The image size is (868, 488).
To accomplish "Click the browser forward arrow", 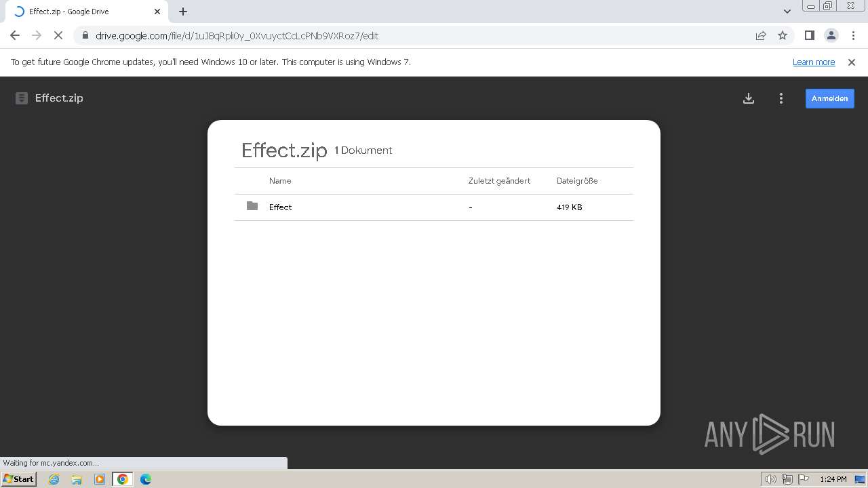I will pos(37,36).
